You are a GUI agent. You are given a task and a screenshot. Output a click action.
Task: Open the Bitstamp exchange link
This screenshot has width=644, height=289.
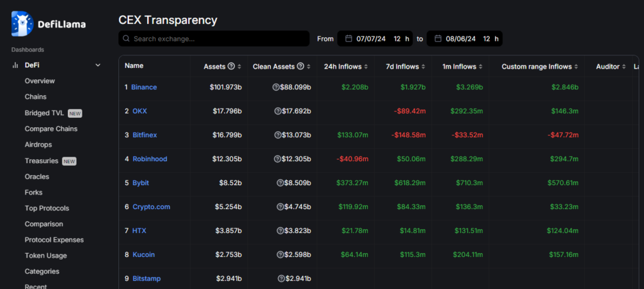[147, 279]
